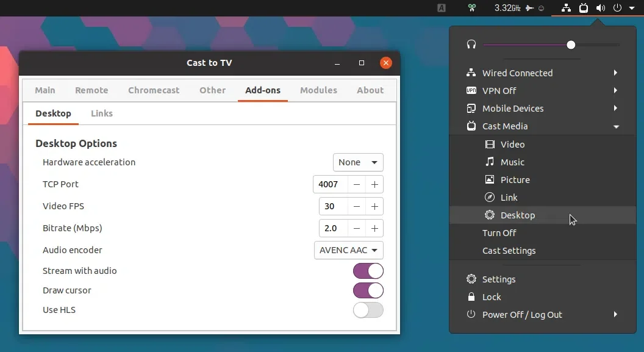
Task: Click the Lock padlock icon in system menu
Action: (x=471, y=296)
